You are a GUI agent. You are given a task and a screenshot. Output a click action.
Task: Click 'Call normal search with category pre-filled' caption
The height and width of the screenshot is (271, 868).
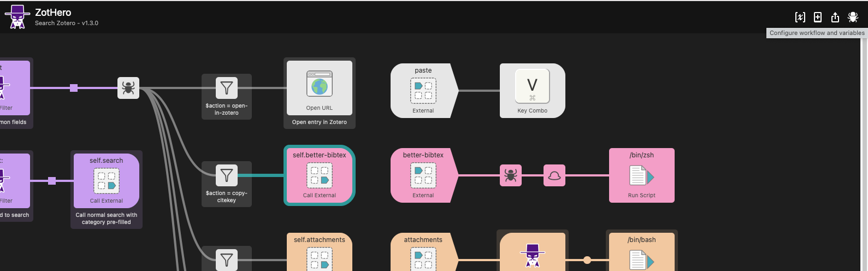[107, 219]
